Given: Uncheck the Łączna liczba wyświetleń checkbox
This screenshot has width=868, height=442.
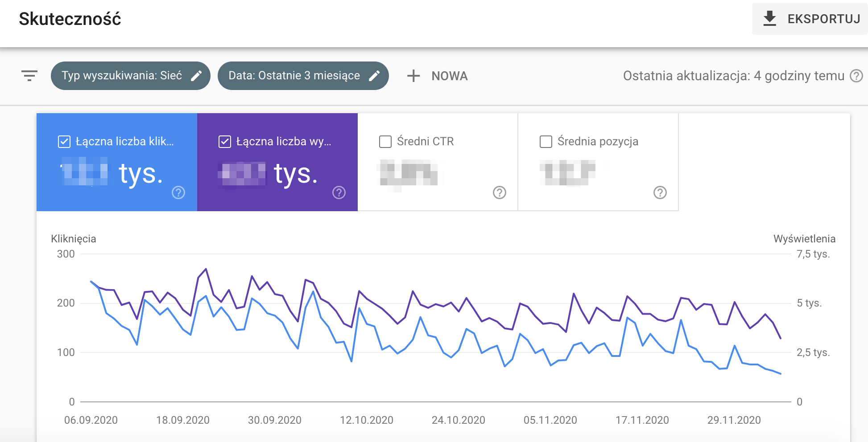Looking at the screenshot, I should (x=225, y=142).
